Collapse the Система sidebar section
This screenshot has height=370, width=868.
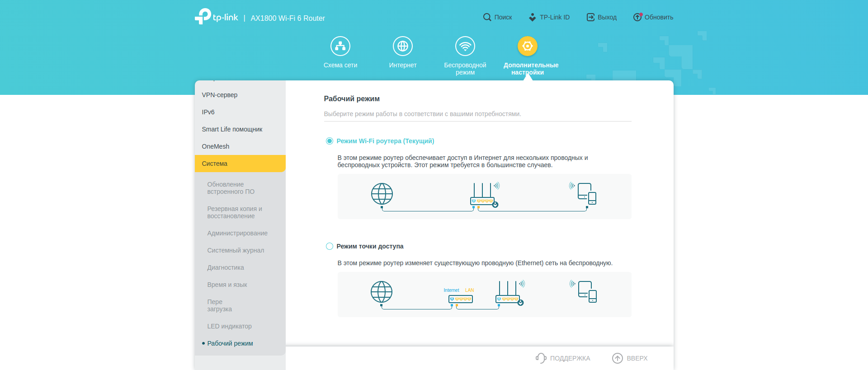pyautogui.click(x=240, y=164)
